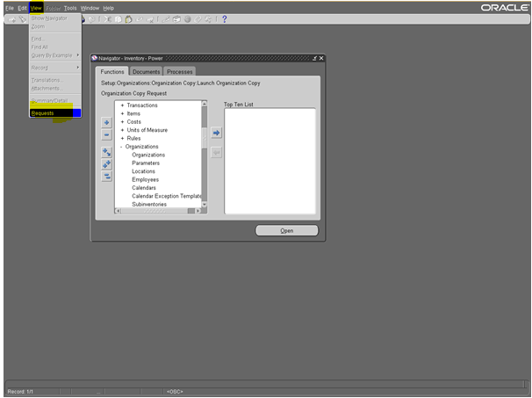Add to Top Ten List arrow

pos(216,133)
